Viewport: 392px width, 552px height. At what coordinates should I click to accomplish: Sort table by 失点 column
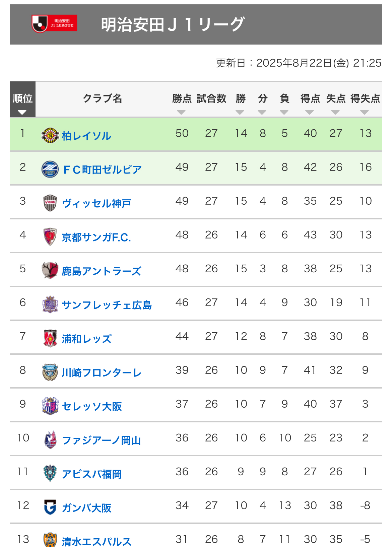[x=336, y=98]
